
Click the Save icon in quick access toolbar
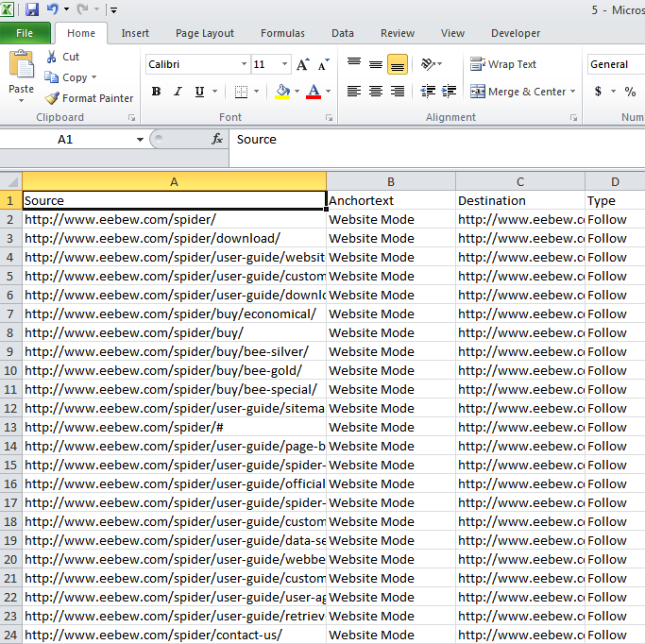click(x=32, y=9)
